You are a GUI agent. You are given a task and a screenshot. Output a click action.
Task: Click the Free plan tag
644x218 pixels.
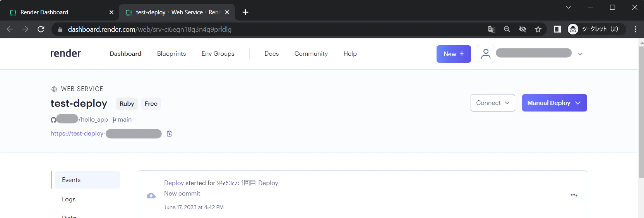(x=151, y=104)
